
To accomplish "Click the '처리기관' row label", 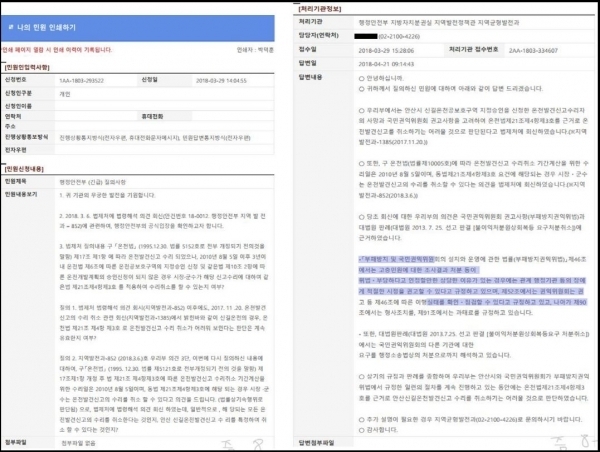I will (310, 22).
